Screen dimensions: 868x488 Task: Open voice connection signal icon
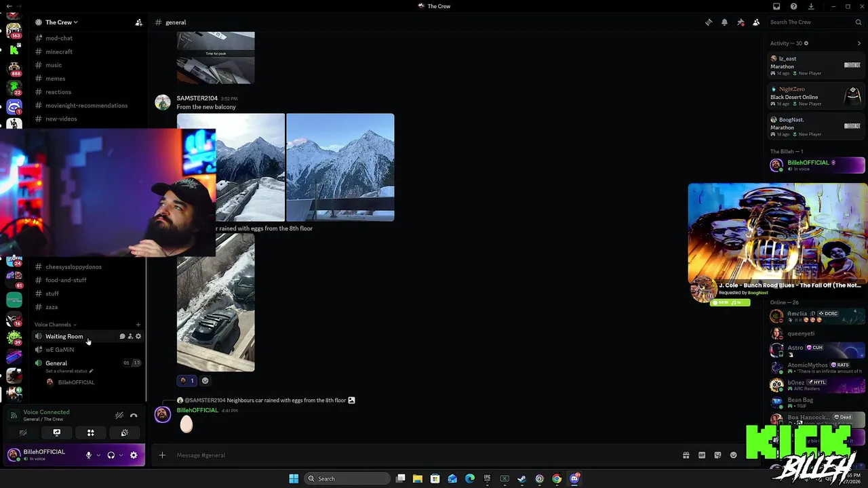(14, 415)
